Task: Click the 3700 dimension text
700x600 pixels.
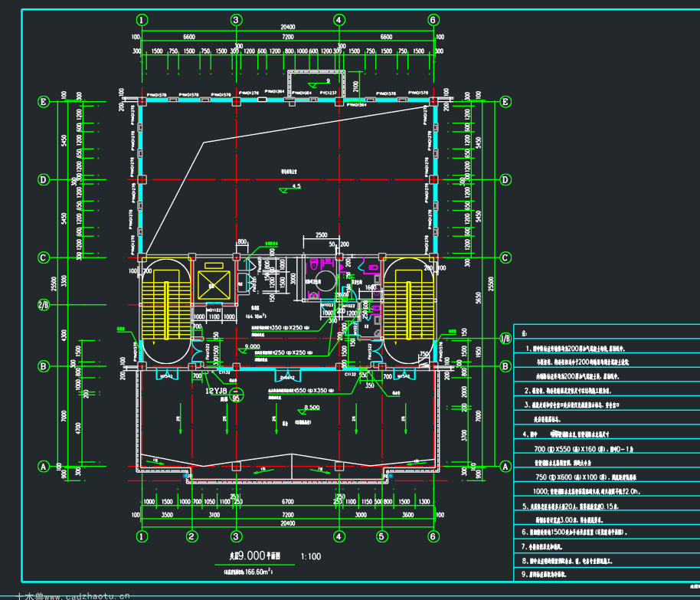Action: coord(464,434)
